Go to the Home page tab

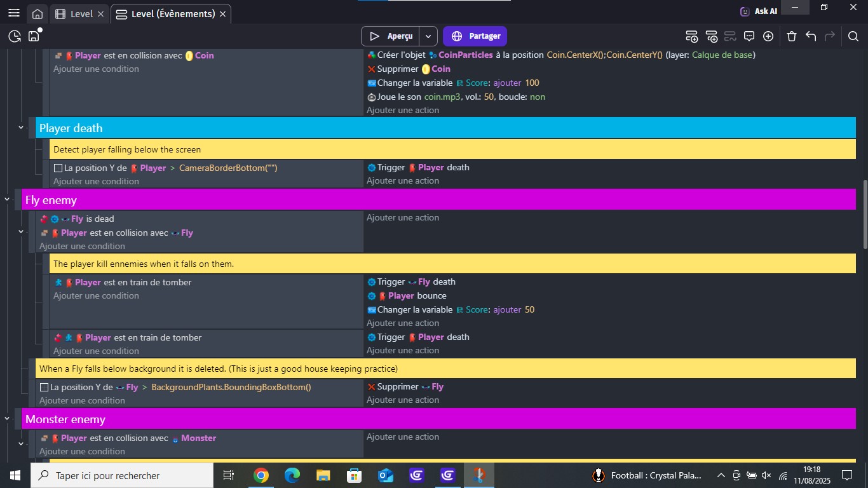[37, 14]
